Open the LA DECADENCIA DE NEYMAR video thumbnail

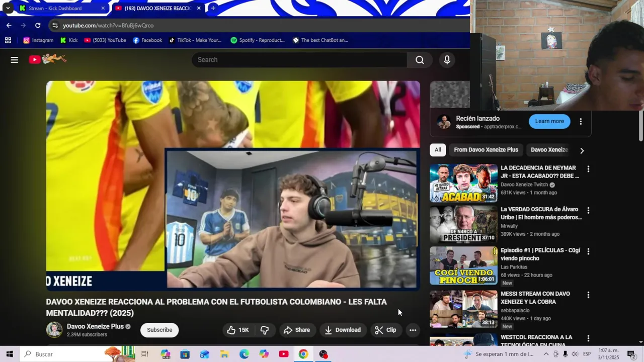pyautogui.click(x=463, y=183)
